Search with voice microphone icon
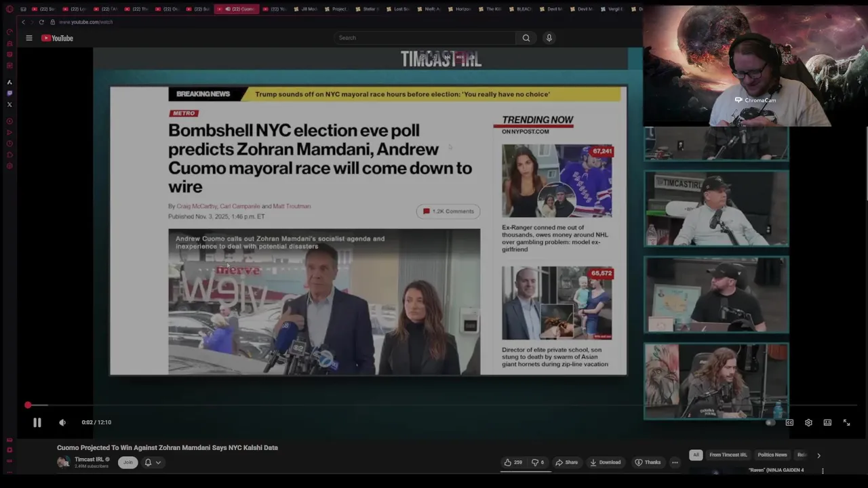 click(549, 38)
